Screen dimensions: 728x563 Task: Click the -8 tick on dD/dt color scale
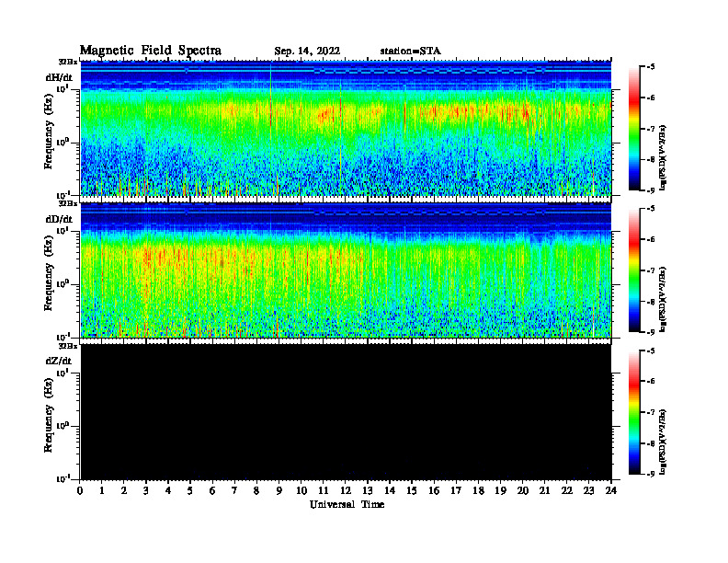651,302
